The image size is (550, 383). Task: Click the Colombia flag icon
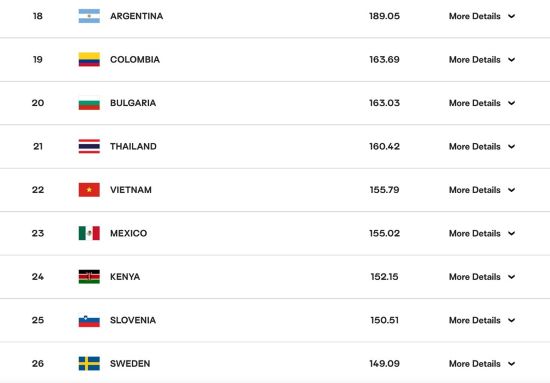tap(89, 60)
